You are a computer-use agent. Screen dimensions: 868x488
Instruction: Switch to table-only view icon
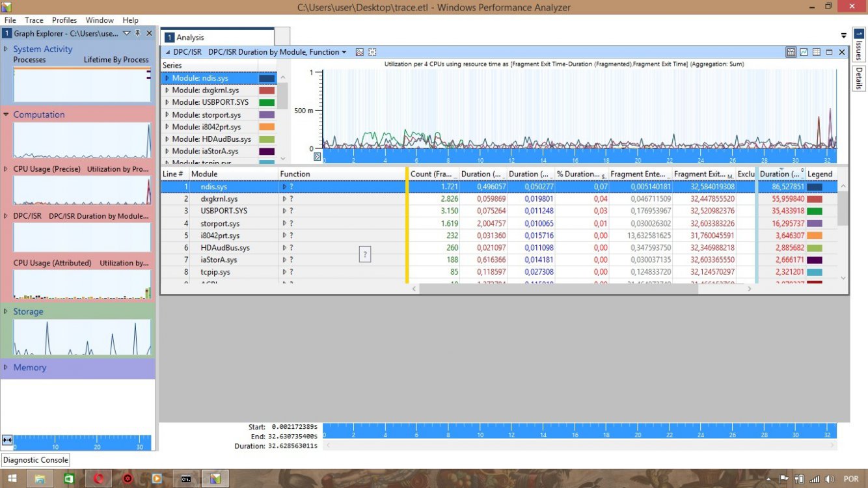(816, 52)
